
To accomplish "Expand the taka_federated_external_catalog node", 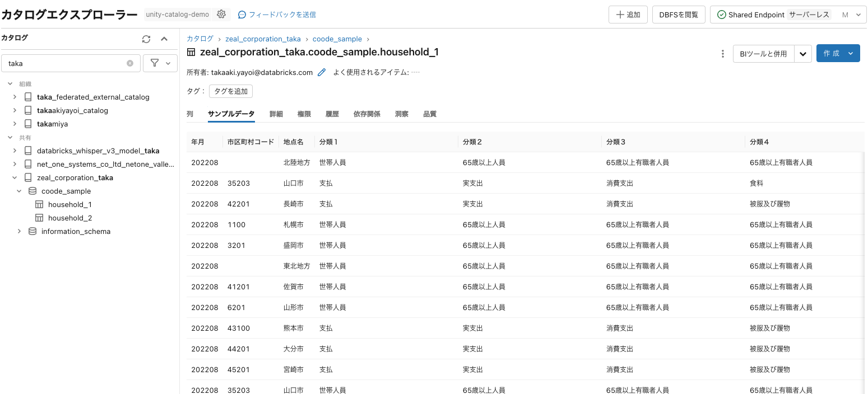I will (x=14, y=97).
